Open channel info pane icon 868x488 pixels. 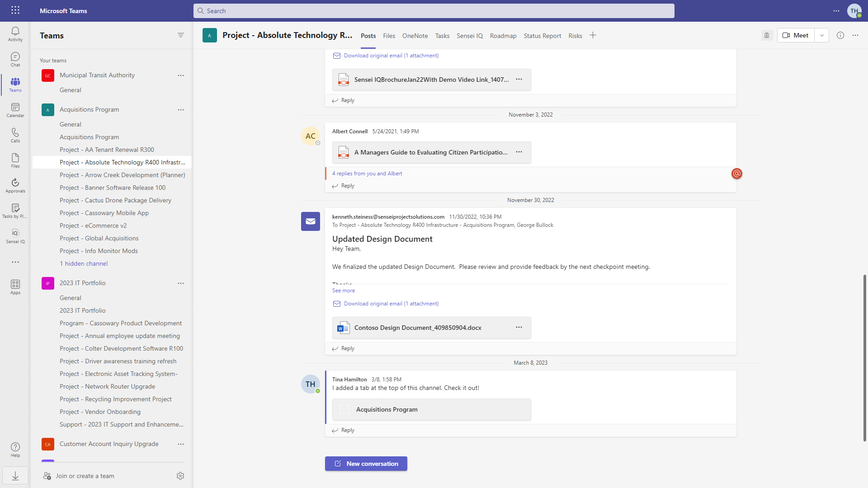pyautogui.click(x=840, y=35)
